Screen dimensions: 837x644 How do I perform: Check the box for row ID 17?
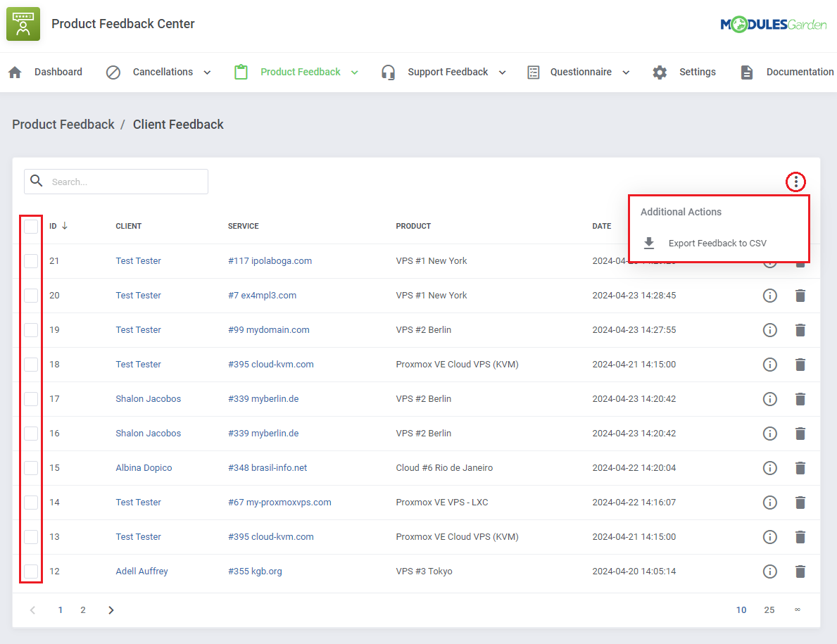31,399
